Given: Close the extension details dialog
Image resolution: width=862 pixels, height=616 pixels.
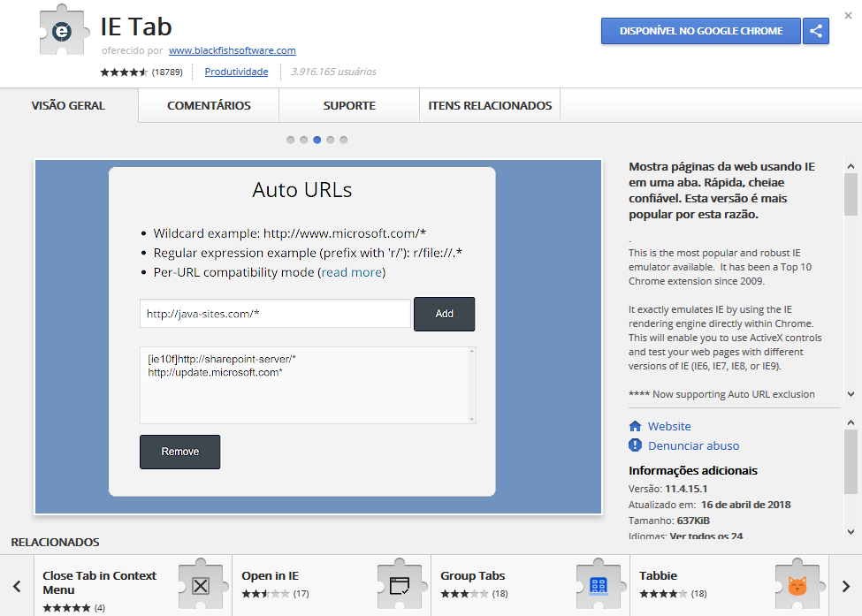Looking at the screenshot, I should click(x=848, y=15).
